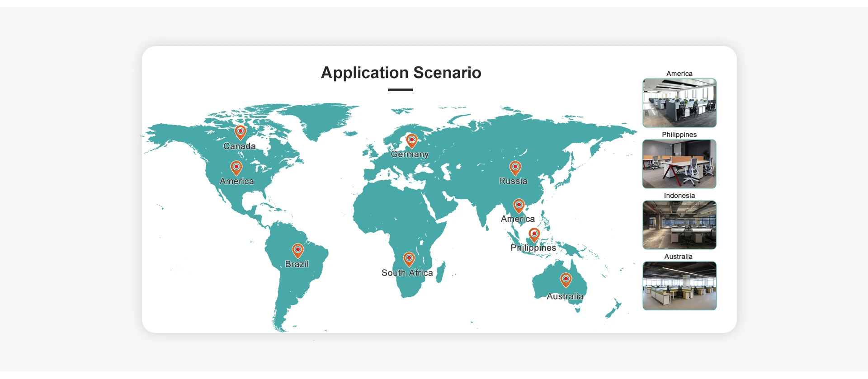Select the Russia text label on map

(x=513, y=181)
